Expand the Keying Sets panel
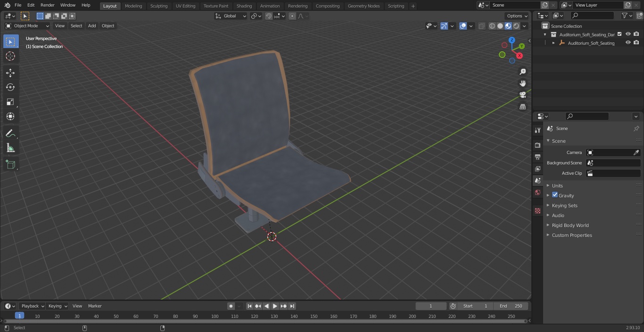Screen dimensions: 644x332 coord(564,205)
